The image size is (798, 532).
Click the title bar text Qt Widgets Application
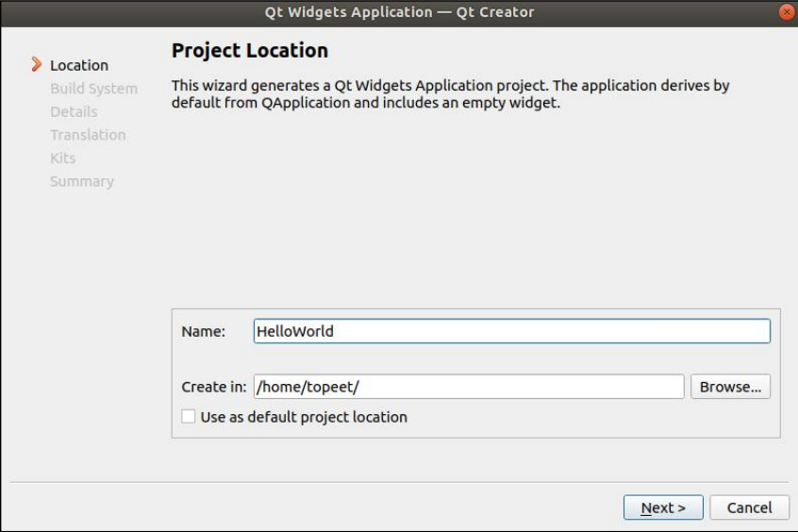click(348, 12)
